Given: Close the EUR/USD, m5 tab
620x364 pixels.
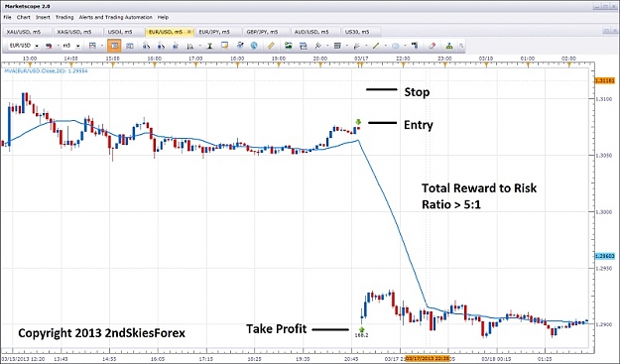Looking at the screenshot, I should (189, 32).
